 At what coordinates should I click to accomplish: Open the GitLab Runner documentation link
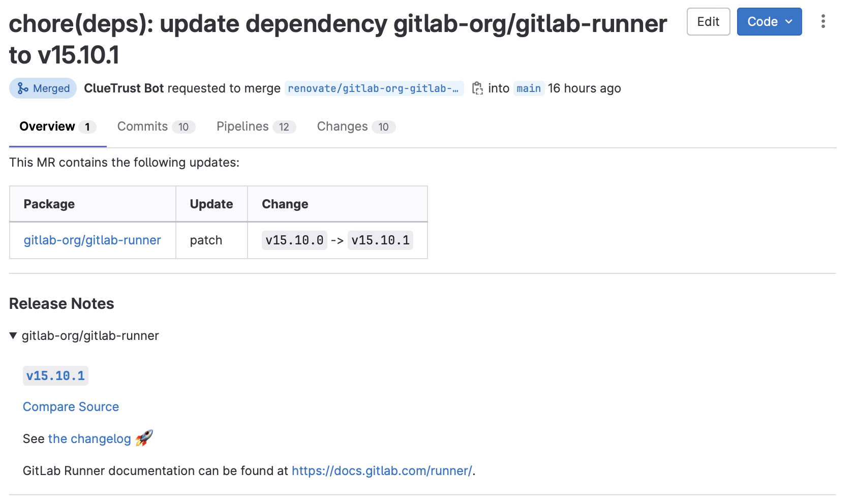[x=382, y=471]
